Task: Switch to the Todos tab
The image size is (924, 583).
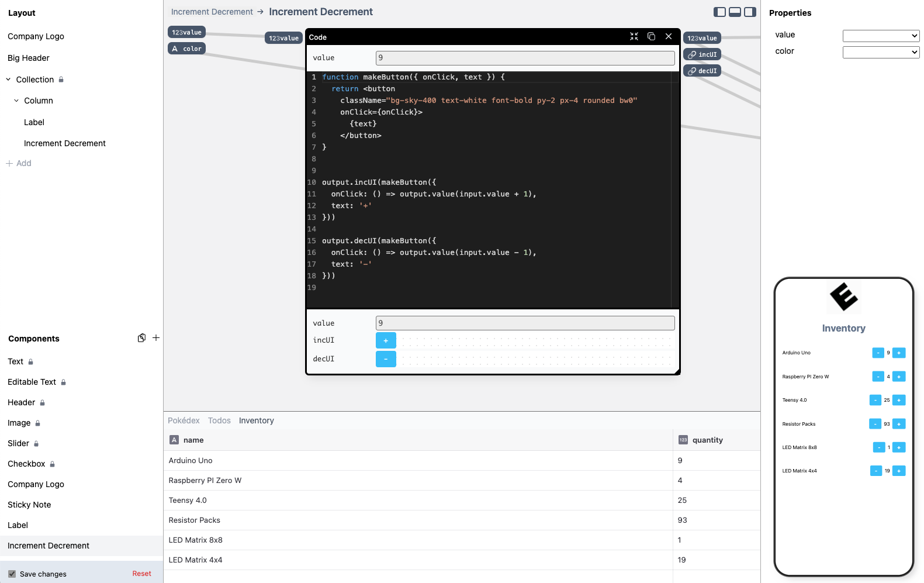Action: point(219,420)
